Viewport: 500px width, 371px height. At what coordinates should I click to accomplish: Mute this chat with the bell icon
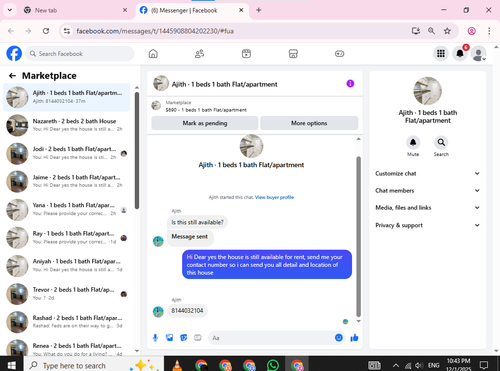point(413,143)
